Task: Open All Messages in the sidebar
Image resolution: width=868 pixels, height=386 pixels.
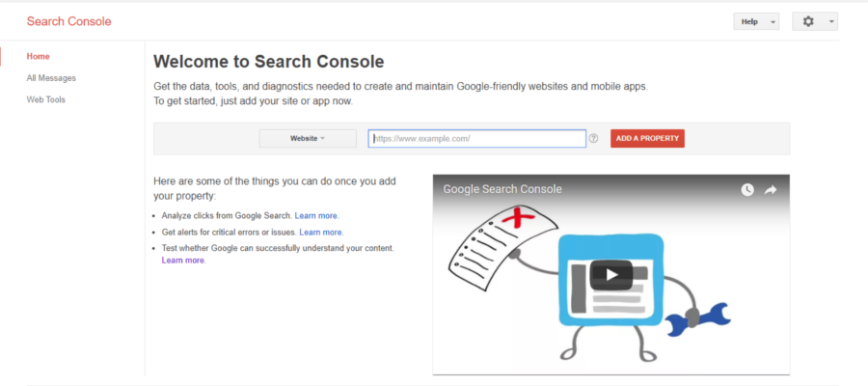Action: 51,78
